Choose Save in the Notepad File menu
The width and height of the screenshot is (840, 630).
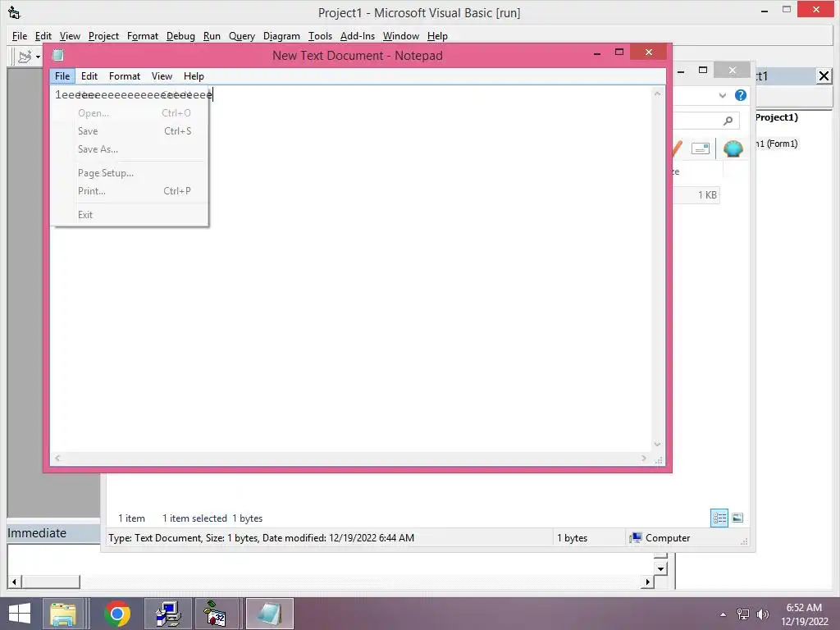click(x=129, y=131)
